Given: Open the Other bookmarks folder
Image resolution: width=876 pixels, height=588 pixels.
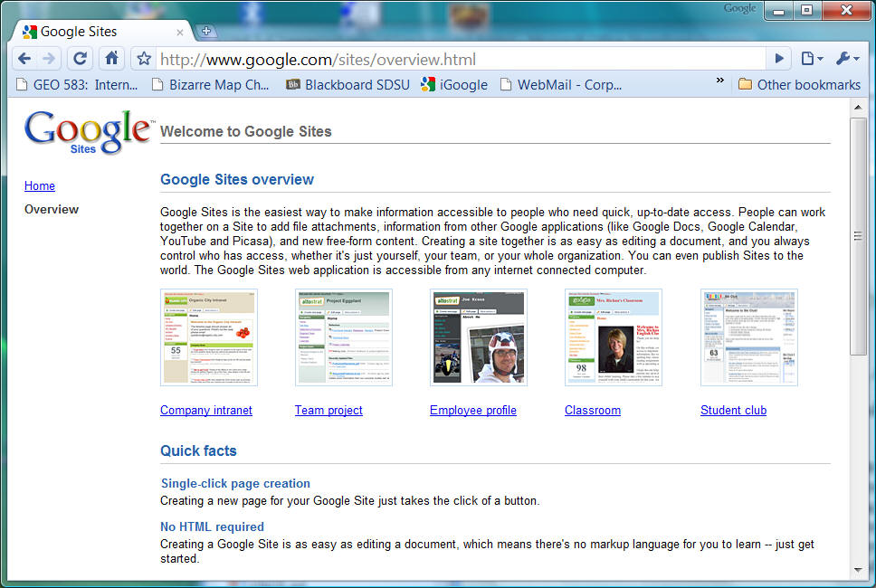Looking at the screenshot, I should [x=799, y=85].
